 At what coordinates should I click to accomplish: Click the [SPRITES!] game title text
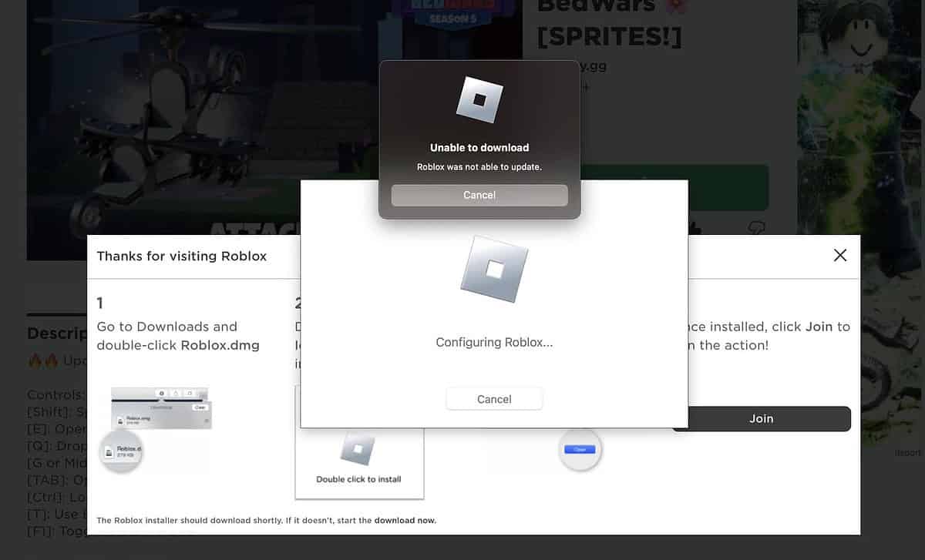tap(609, 35)
